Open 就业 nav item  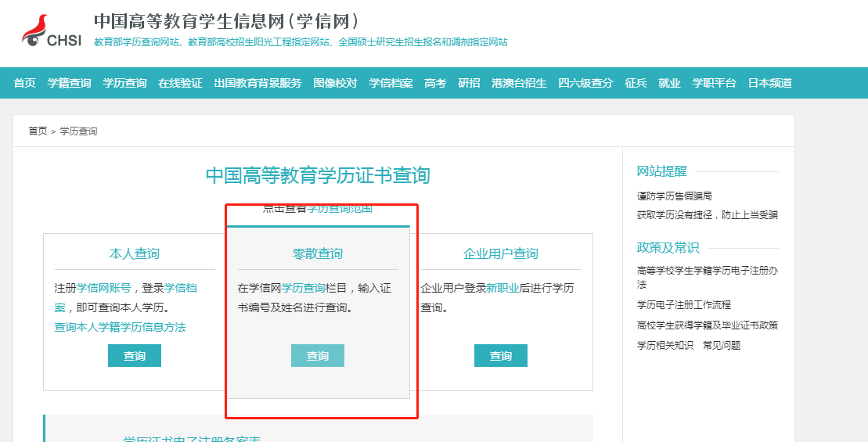tap(669, 83)
